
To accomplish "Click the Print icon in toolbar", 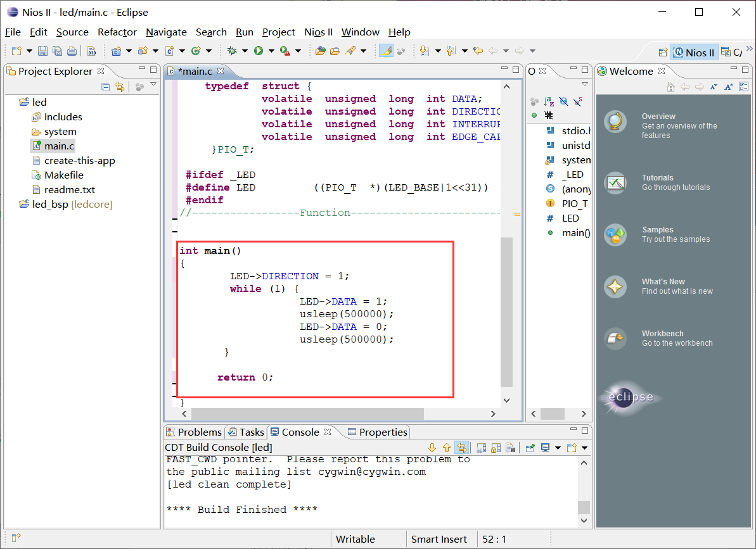I will click(x=72, y=51).
